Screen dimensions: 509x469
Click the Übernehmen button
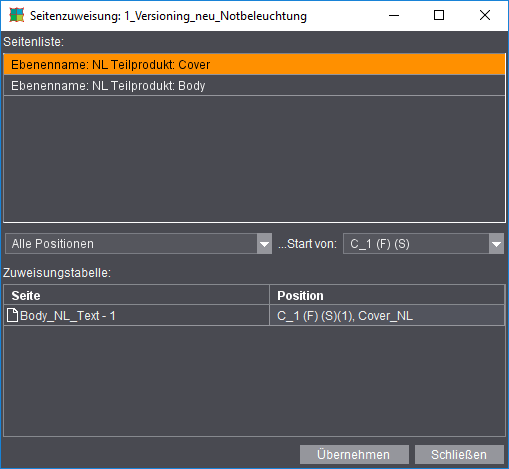point(354,454)
